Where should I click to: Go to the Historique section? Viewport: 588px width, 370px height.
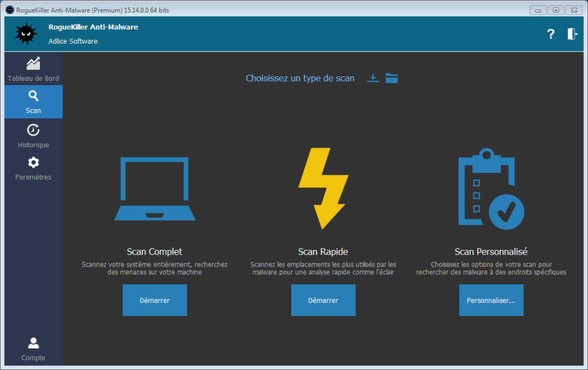tap(33, 135)
